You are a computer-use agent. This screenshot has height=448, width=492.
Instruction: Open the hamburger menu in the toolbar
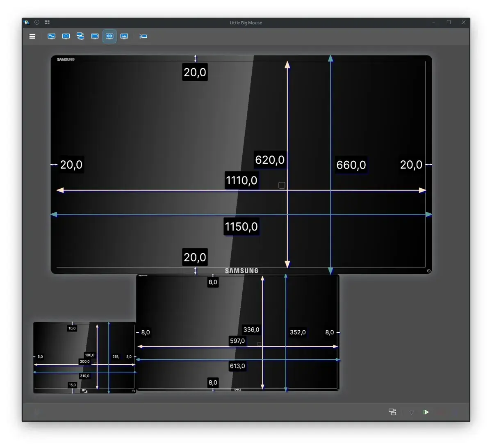pyautogui.click(x=32, y=37)
